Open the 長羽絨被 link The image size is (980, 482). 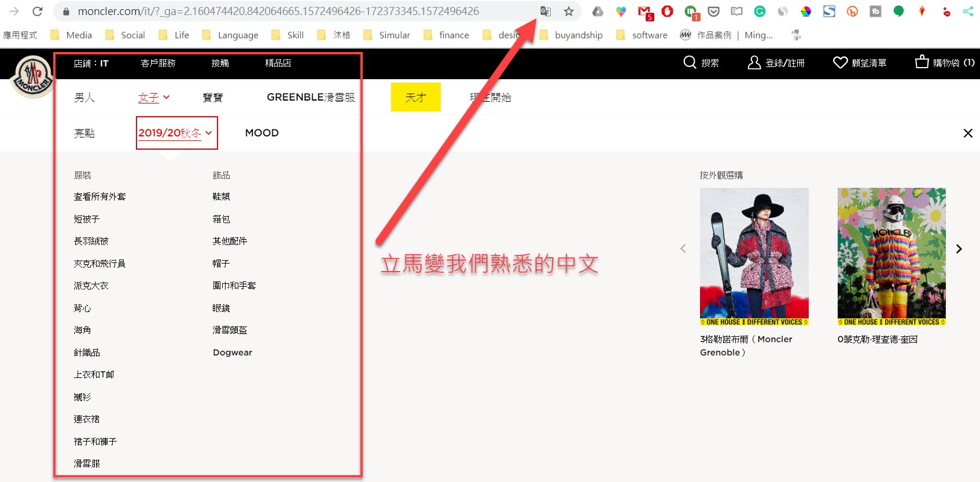[91, 241]
